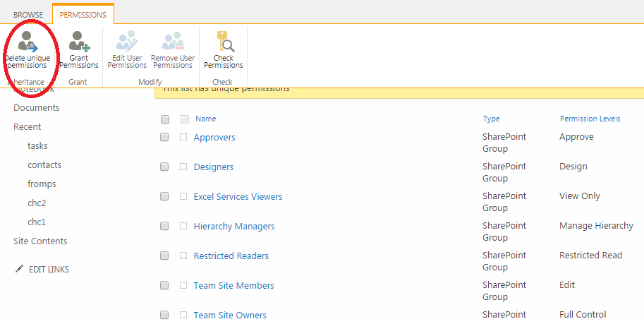Click the Restricted Read permission level
Screen dimensions: 644x324
click(x=590, y=256)
